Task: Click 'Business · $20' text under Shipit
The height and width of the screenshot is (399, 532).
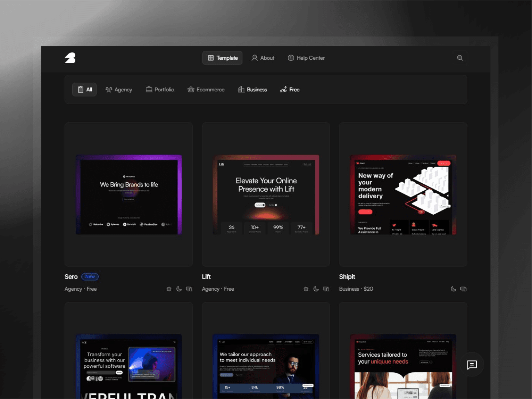Action: coord(356,289)
